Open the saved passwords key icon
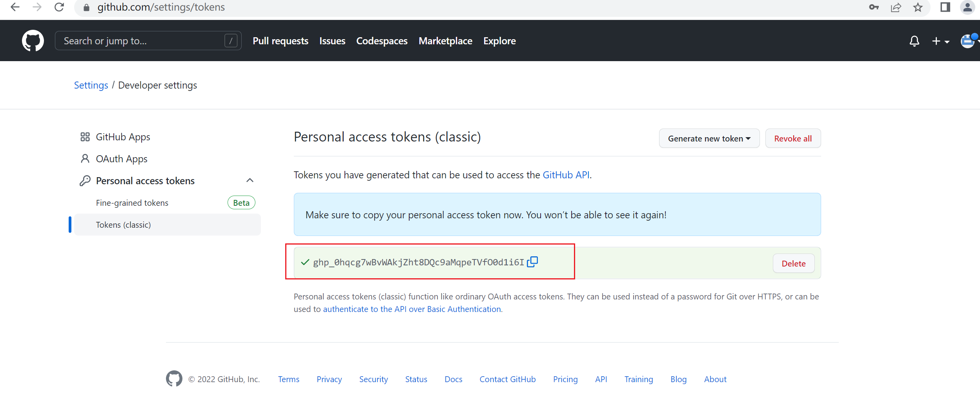The width and height of the screenshot is (980, 408). (874, 7)
